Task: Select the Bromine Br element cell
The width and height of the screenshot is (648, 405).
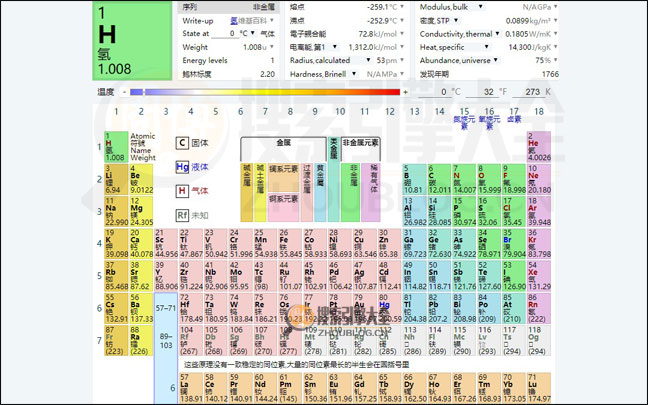Action: tap(514, 243)
